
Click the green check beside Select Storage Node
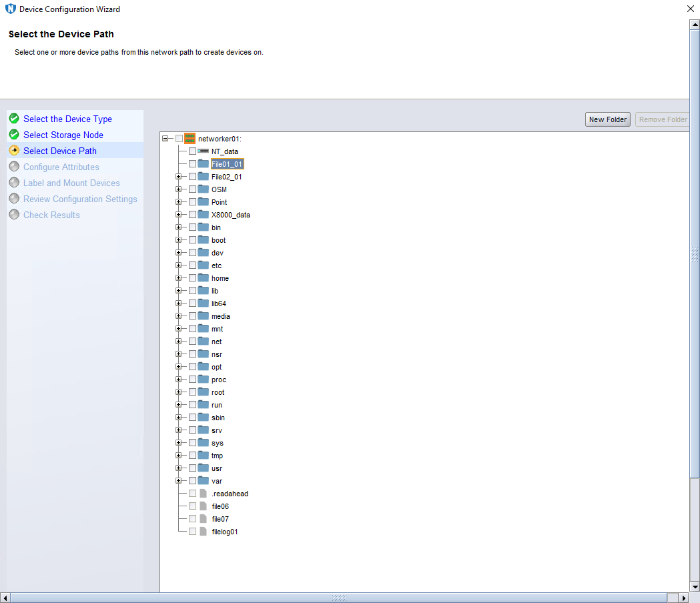14,135
